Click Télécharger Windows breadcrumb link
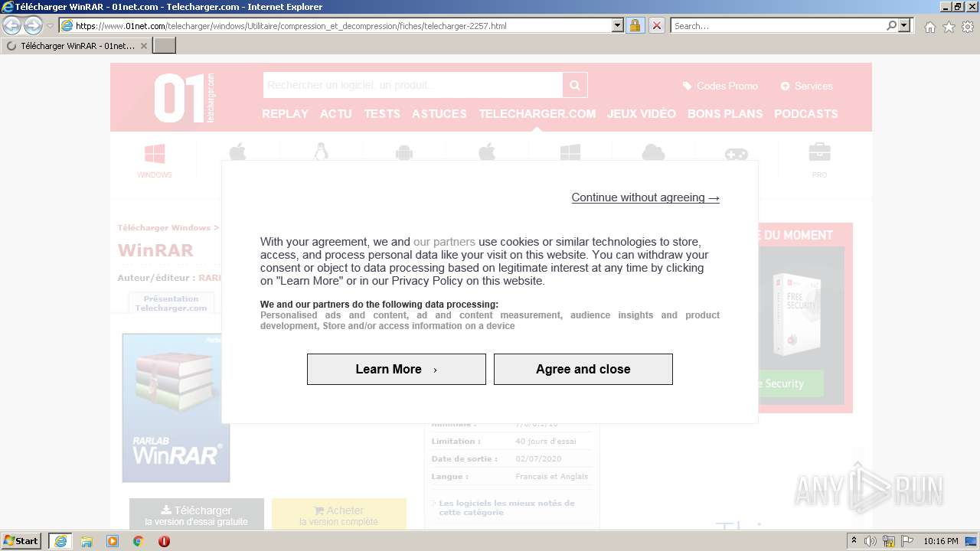The width and height of the screenshot is (980, 551). point(164,228)
